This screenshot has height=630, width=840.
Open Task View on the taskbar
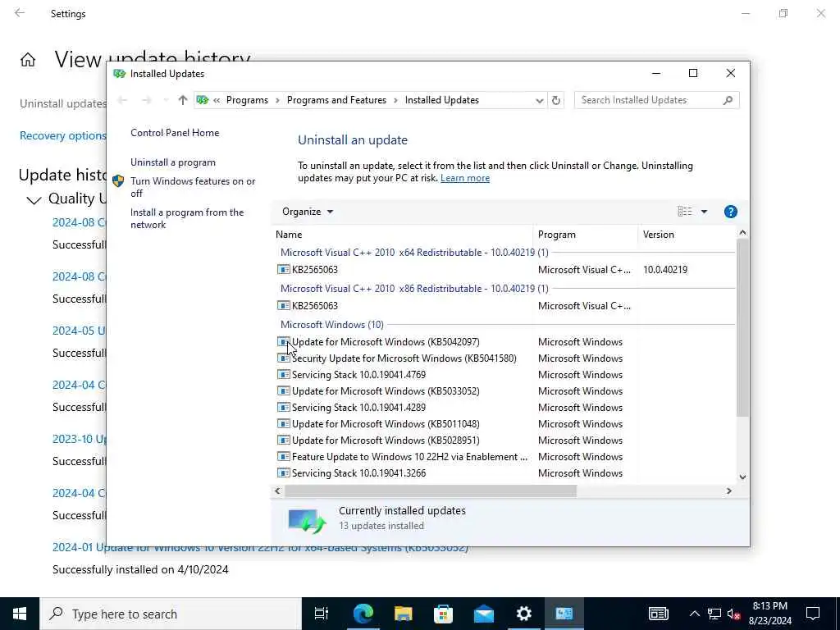point(322,614)
